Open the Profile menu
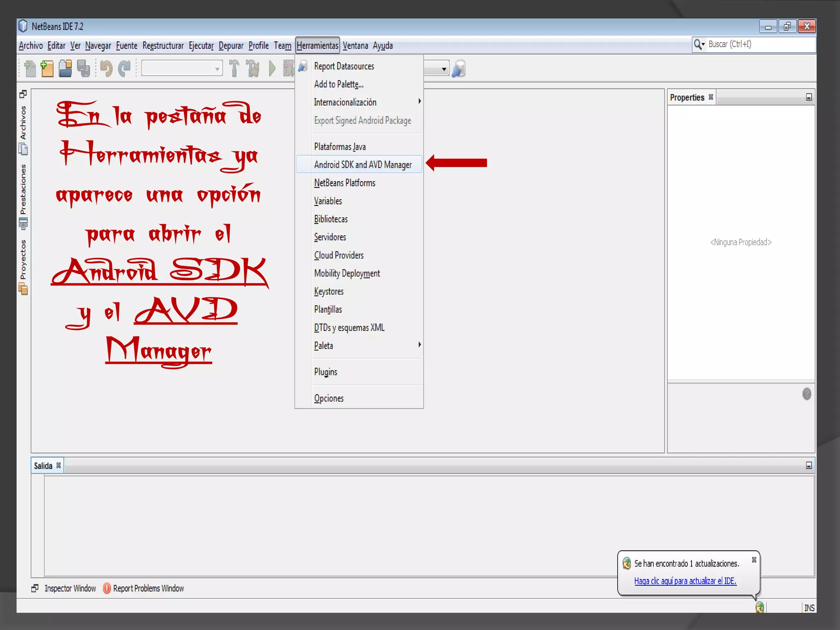Viewport: 840px width, 630px height. click(258, 46)
